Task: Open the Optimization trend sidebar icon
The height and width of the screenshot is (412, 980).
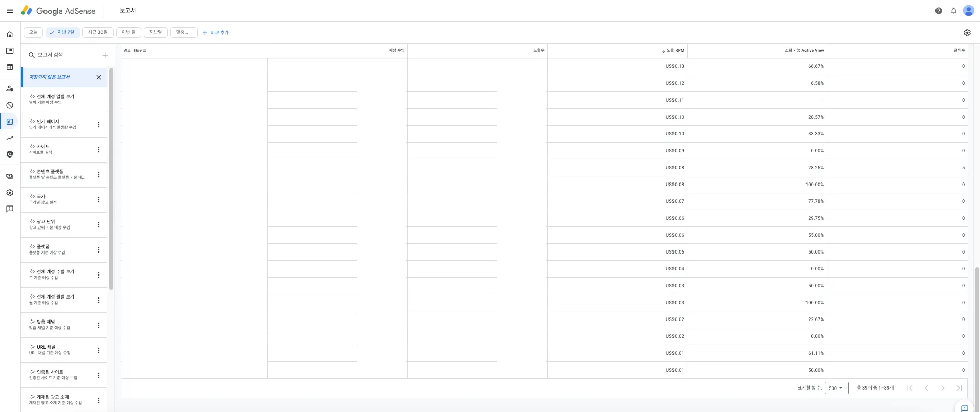Action: click(x=10, y=138)
